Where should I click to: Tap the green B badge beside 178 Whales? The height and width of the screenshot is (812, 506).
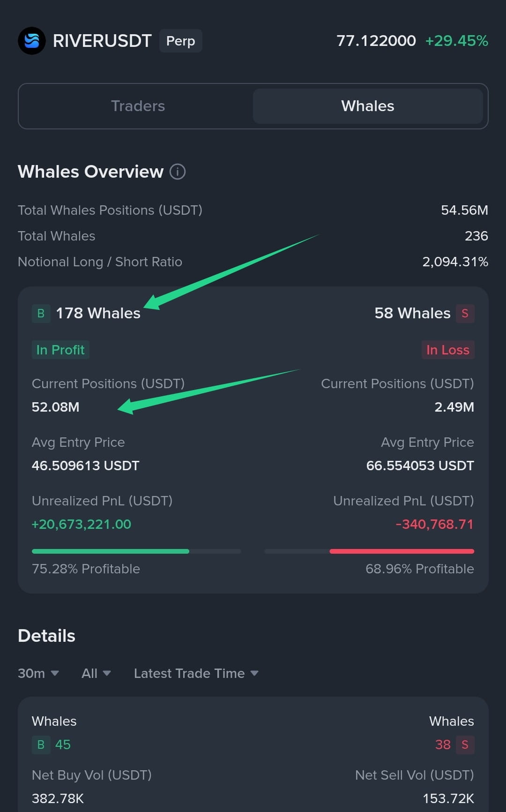(x=41, y=313)
